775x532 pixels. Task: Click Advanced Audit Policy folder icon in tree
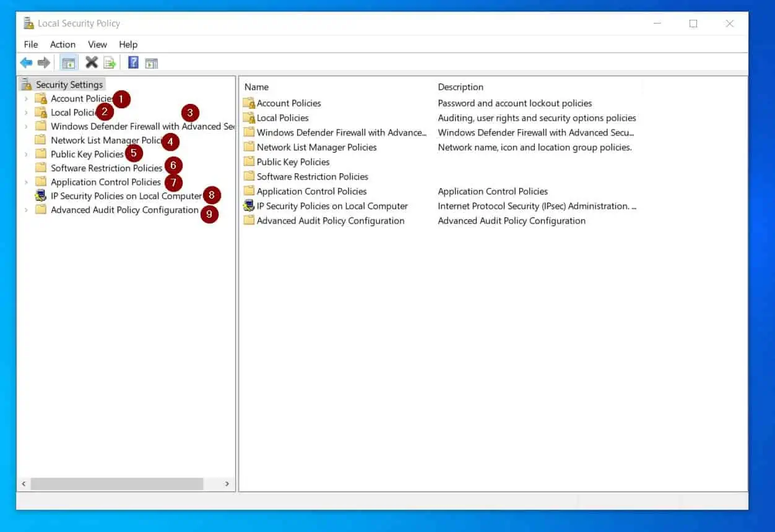pos(41,210)
